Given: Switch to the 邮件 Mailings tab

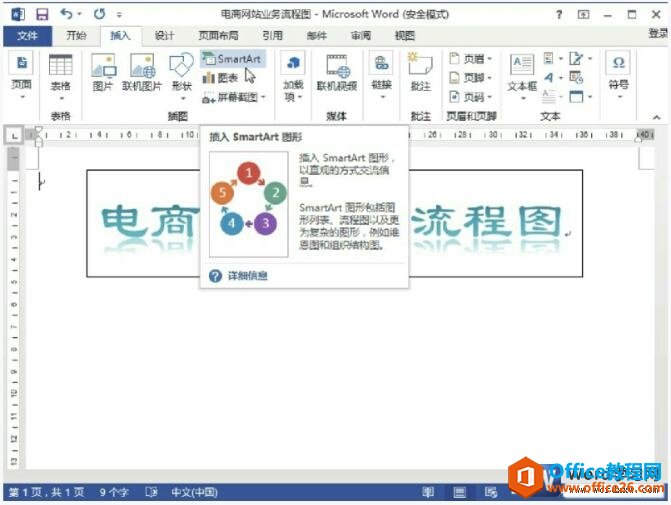Looking at the screenshot, I should 317,36.
